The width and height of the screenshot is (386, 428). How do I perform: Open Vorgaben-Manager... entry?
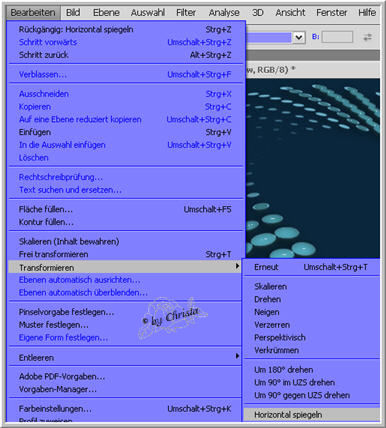click(x=125, y=389)
